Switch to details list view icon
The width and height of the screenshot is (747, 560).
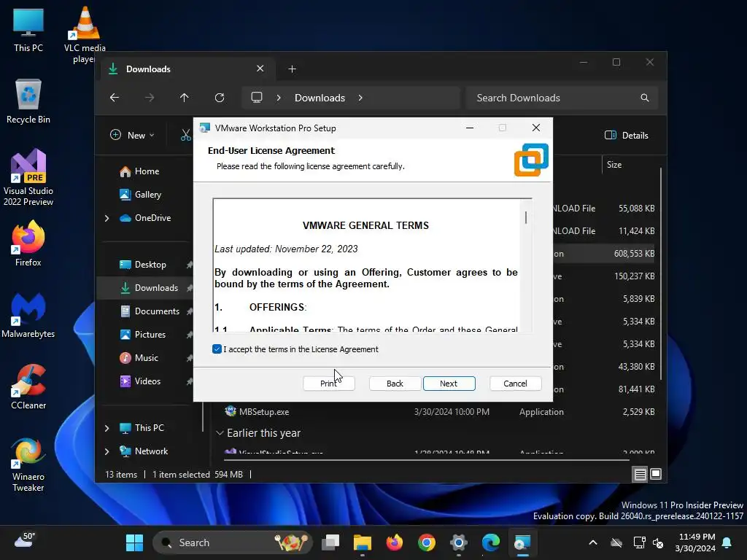point(640,474)
